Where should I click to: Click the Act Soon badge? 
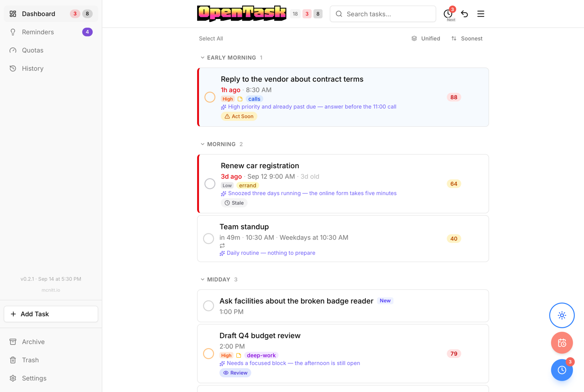(239, 117)
